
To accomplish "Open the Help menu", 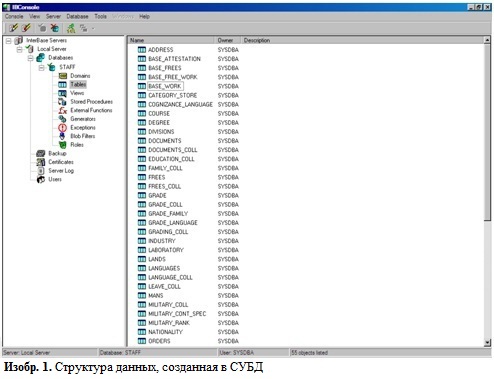I will tap(144, 16).
